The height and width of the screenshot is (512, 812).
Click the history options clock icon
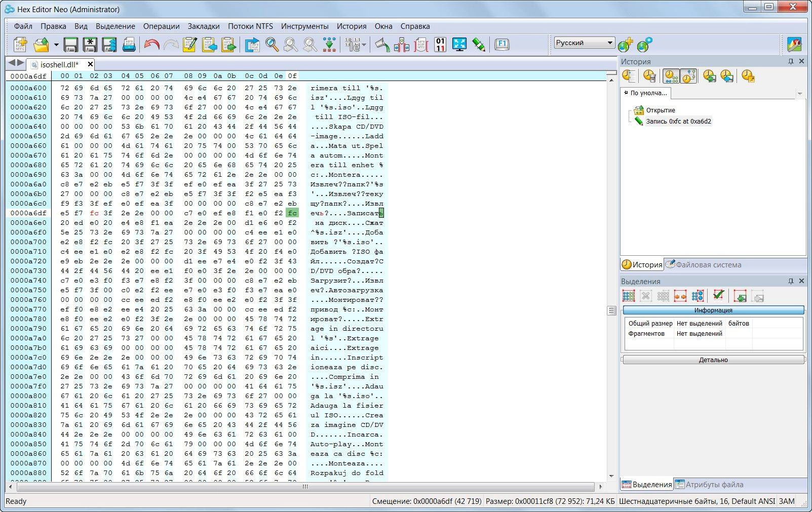pos(748,76)
